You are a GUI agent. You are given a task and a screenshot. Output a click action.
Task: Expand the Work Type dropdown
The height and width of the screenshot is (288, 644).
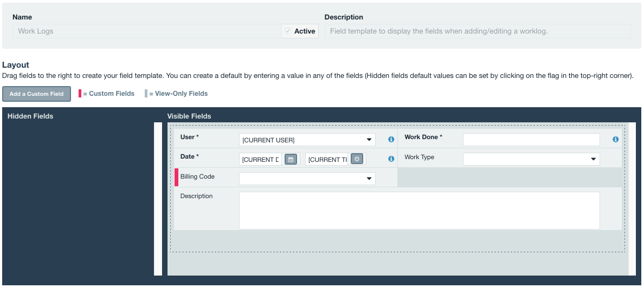pyautogui.click(x=531, y=159)
